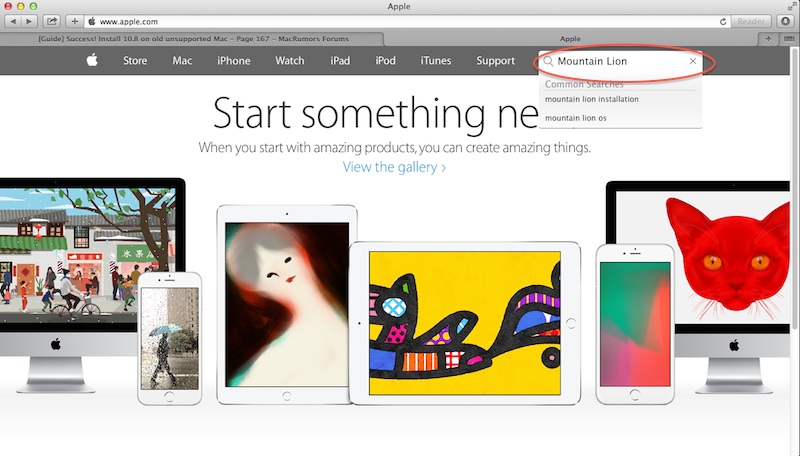Open the Downloads button in Safari toolbar
Viewport: 800px width, 456px height.
pos(786,21)
